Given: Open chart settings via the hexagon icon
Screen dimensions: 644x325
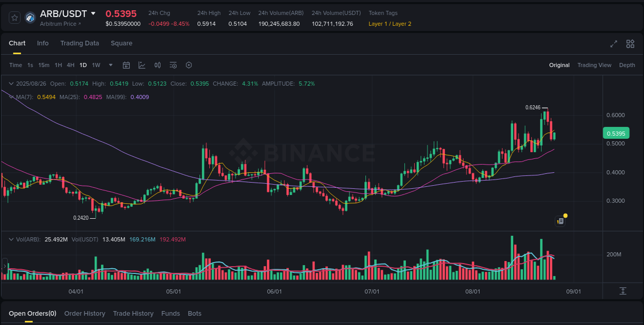Looking at the screenshot, I should point(189,65).
